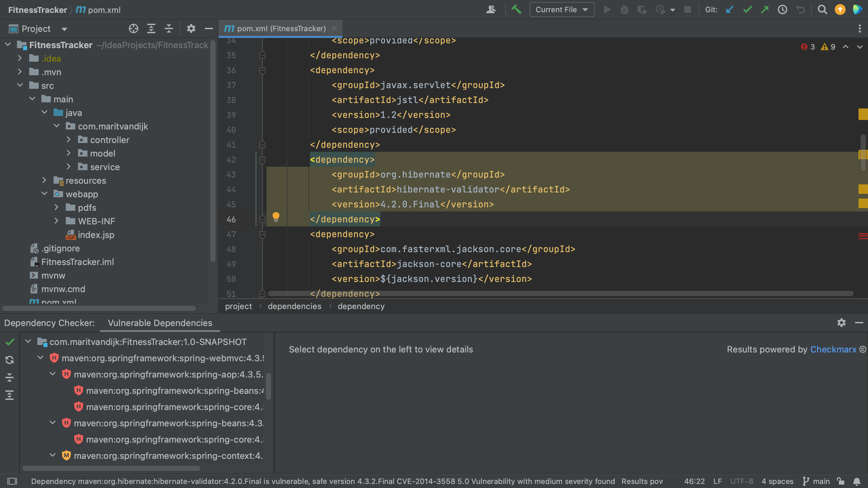Open Dependency Checker settings gear

click(841, 323)
